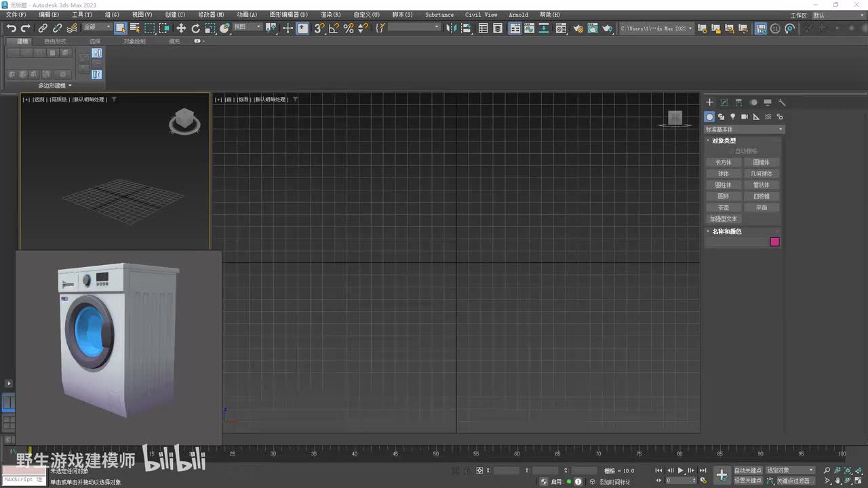This screenshot has width=868, height=488.
Task: Open the 标准基本体 primitive type dropdown
Action: point(744,129)
